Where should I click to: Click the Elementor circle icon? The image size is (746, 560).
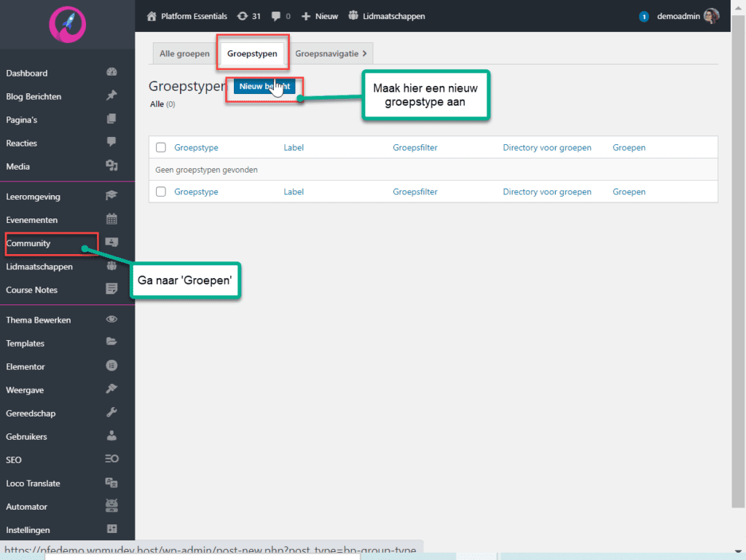(x=111, y=366)
